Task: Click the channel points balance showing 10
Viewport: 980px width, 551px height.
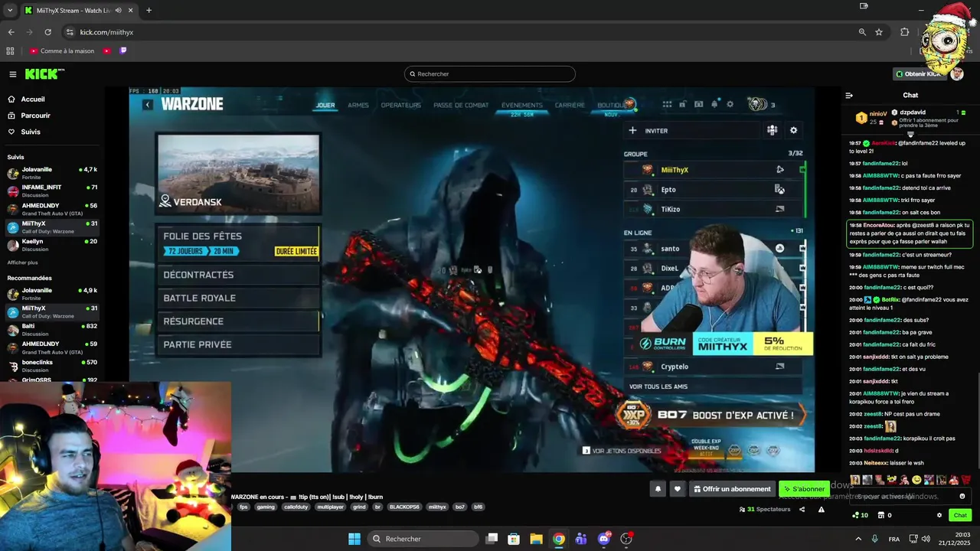Action: [860, 515]
